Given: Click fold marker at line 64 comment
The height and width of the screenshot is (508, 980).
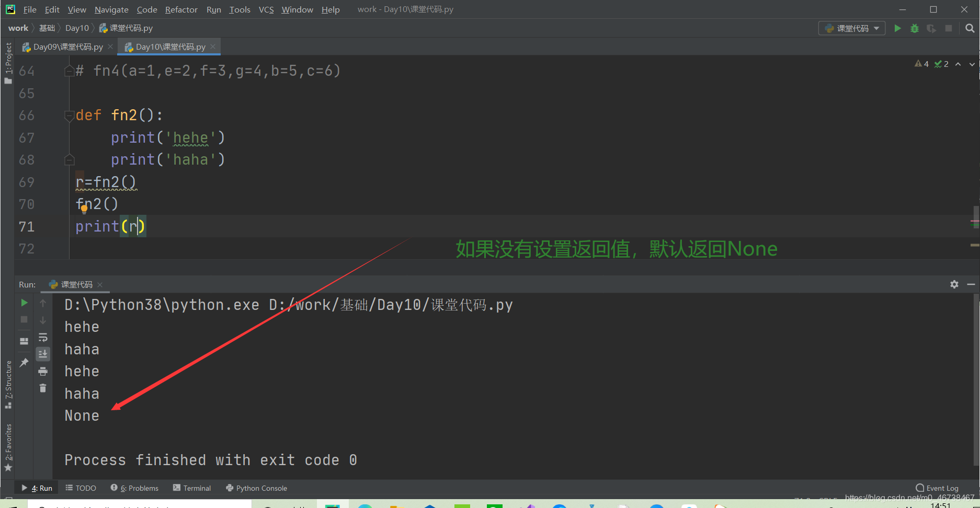Looking at the screenshot, I should click(69, 71).
